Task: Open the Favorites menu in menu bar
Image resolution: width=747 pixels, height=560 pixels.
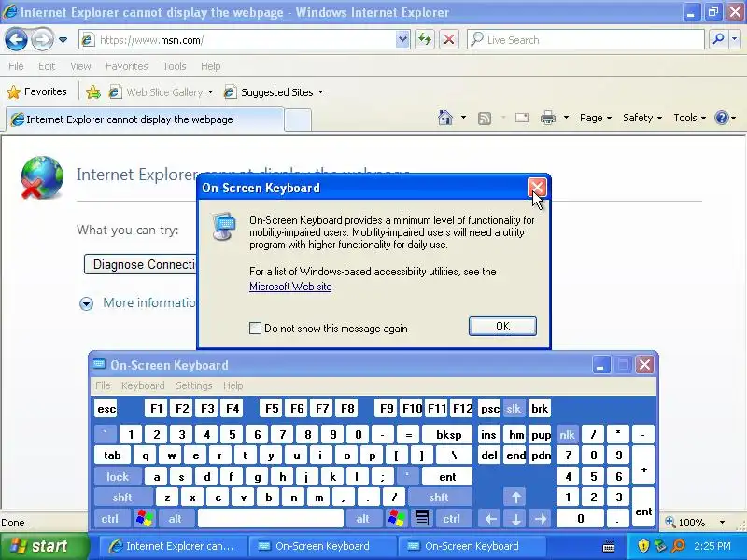Action: tap(127, 66)
